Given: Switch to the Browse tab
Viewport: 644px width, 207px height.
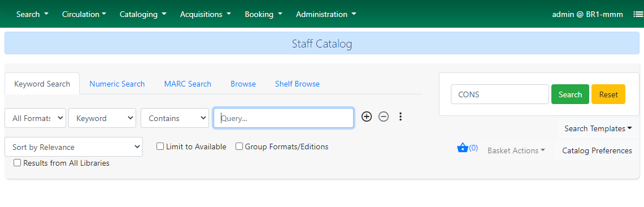Looking at the screenshot, I should 243,84.
